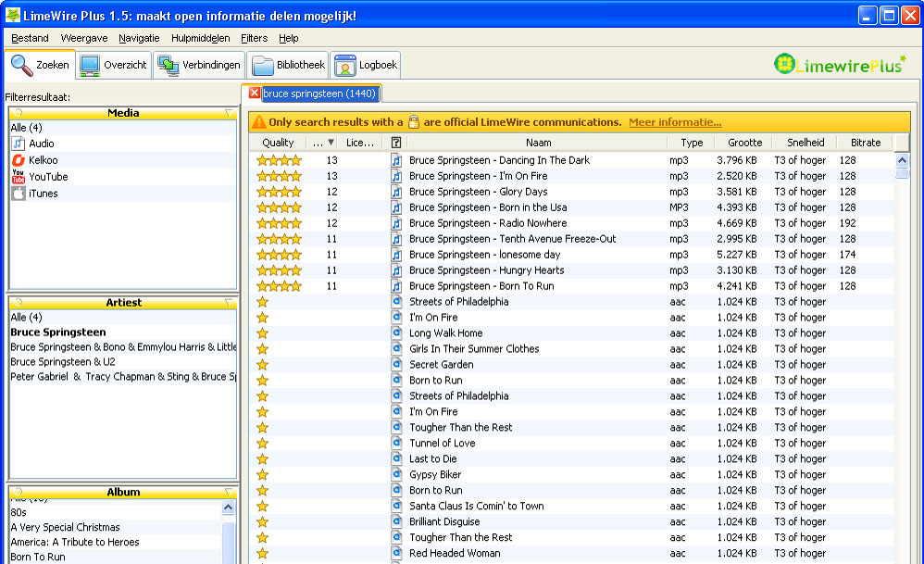Select the Dancing In The Dark mp3 icon
Viewport: 924px width, 564px height.
pyautogui.click(x=396, y=160)
